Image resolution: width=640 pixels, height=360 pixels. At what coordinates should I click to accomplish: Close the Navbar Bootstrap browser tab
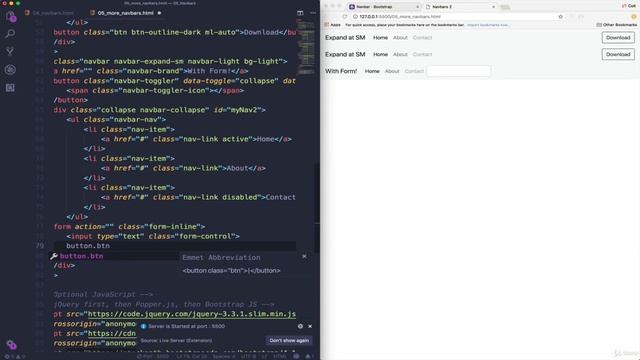417,7
